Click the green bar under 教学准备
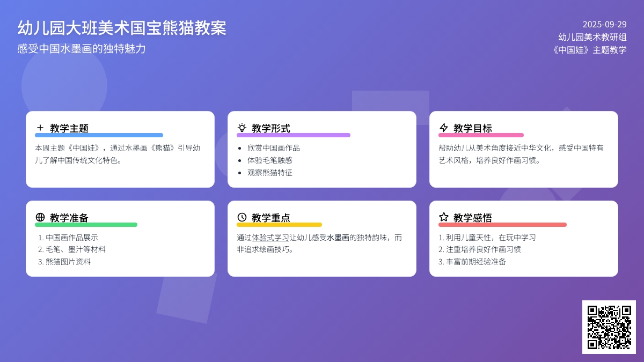Viewport: 644px width, 362px height. (x=86, y=225)
